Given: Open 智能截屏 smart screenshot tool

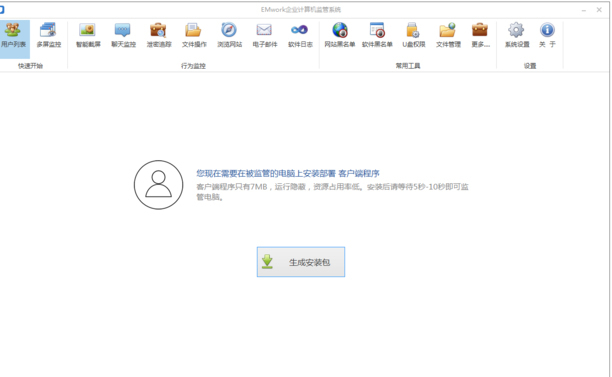Looking at the screenshot, I should click(88, 36).
